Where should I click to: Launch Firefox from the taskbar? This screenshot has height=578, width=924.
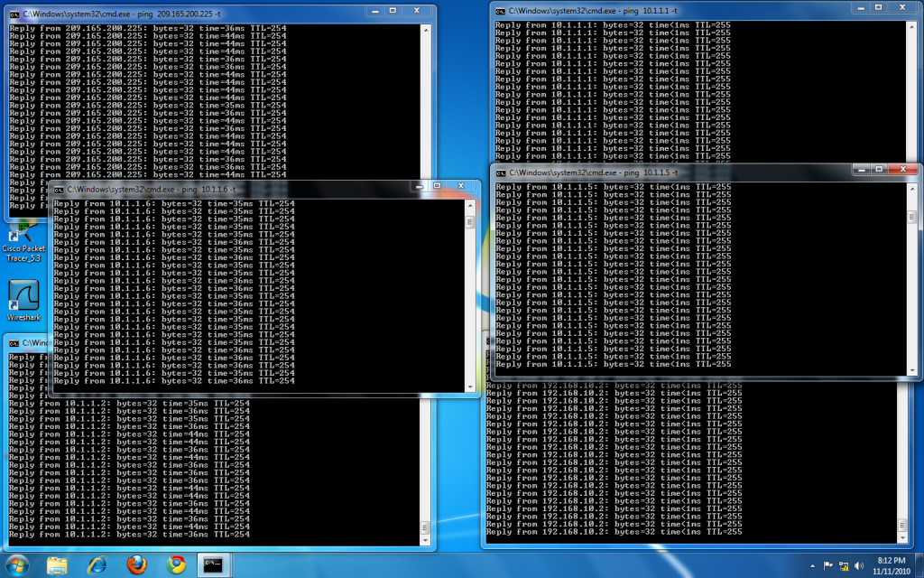click(137, 565)
